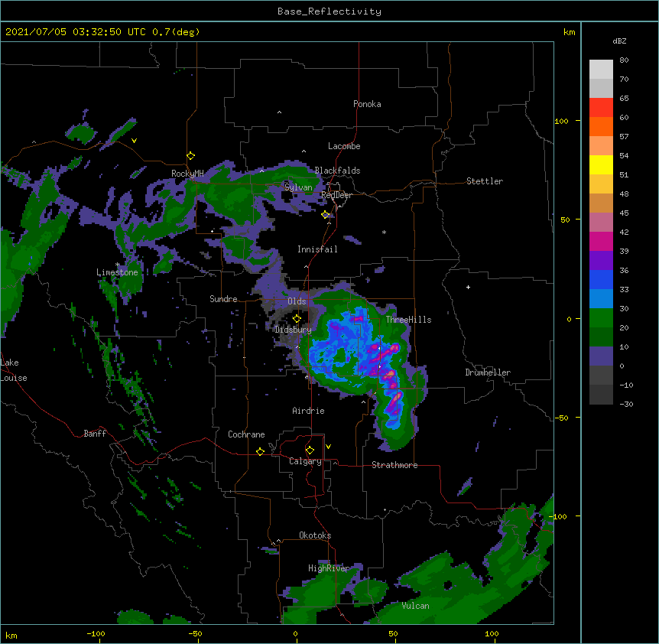This screenshot has height=644, width=659.
Task: Click the RockyMH label
Action: [187, 174]
